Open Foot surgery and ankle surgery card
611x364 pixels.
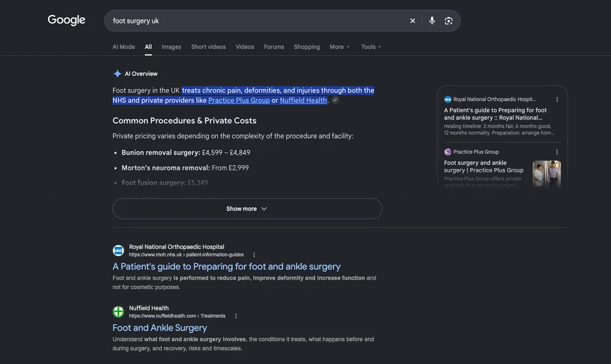(x=484, y=166)
